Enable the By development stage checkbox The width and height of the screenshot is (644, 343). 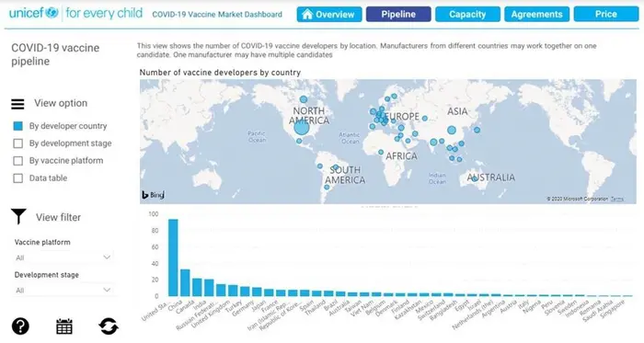[x=17, y=143]
